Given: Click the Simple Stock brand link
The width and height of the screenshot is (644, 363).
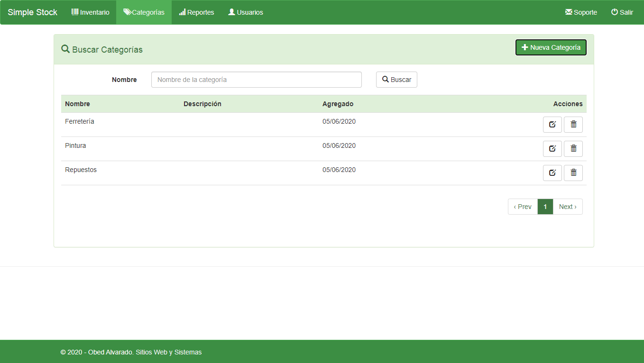Looking at the screenshot, I should [x=33, y=12].
